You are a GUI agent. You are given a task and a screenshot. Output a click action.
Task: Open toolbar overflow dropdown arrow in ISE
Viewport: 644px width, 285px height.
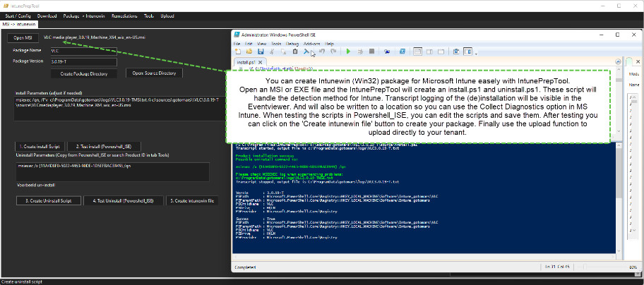point(476,54)
